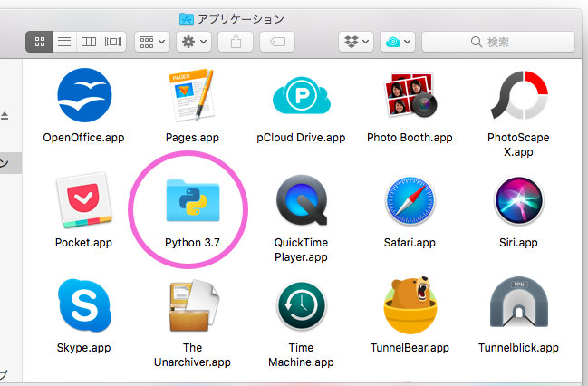This screenshot has width=588, height=386.
Task: Select the Python 3.7 folder icon
Action: [193, 200]
